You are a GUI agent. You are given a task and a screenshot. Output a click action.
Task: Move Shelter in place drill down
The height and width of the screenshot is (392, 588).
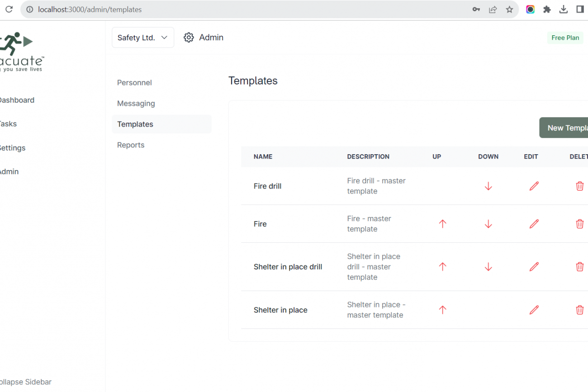pyautogui.click(x=488, y=267)
